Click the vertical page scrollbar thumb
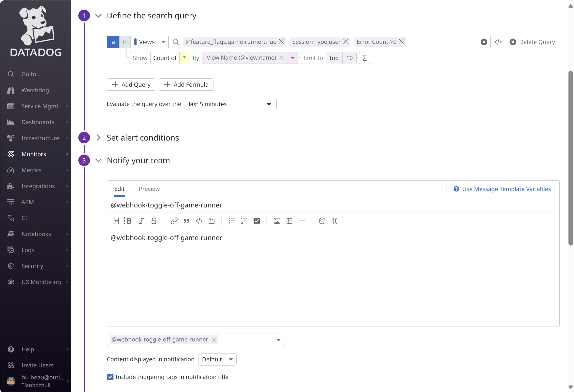This screenshot has width=574, height=392. pyautogui.click(x=570, y=158)
